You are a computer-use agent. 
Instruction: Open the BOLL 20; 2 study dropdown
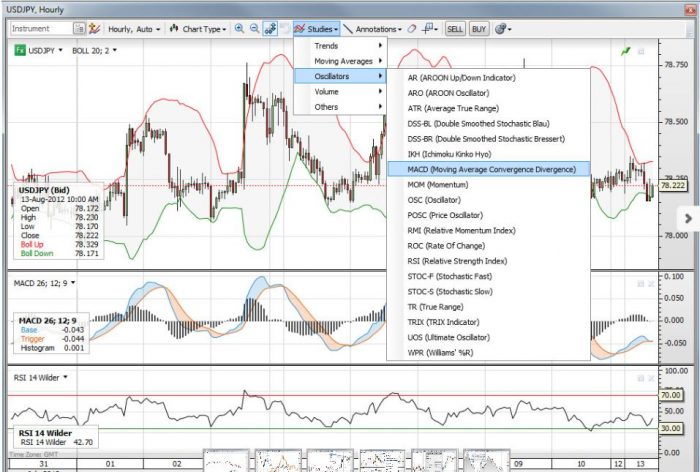pyautogui.click(x=94, y=50)
